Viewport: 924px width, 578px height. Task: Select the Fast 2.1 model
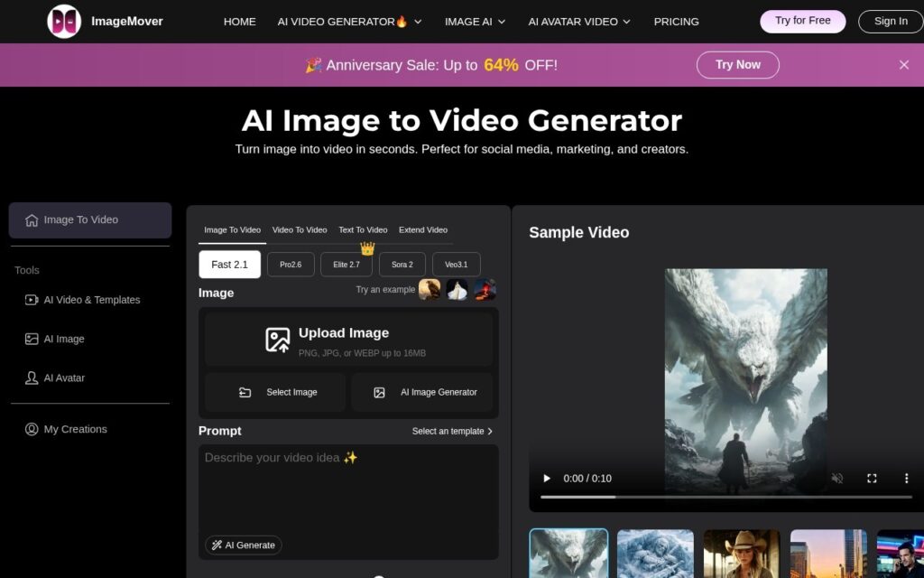coord(230,265)
